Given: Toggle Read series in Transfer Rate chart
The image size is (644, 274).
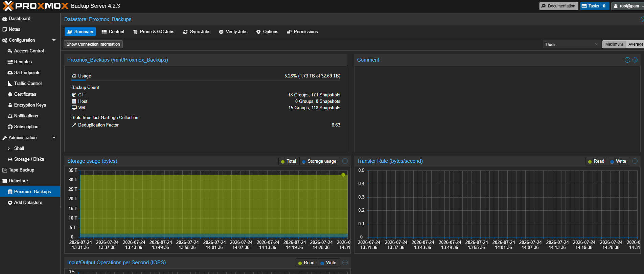Looking at the screenshot, I should tap(596, 161).
